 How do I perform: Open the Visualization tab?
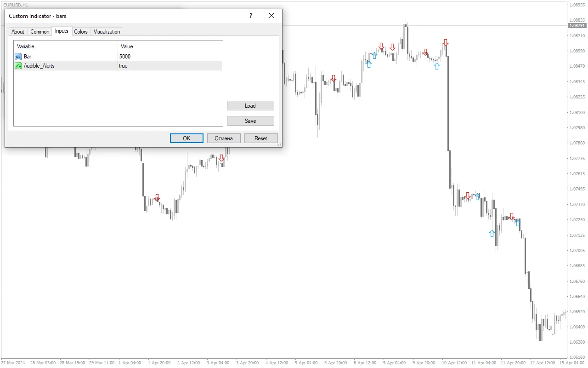[x=106, y=31]
